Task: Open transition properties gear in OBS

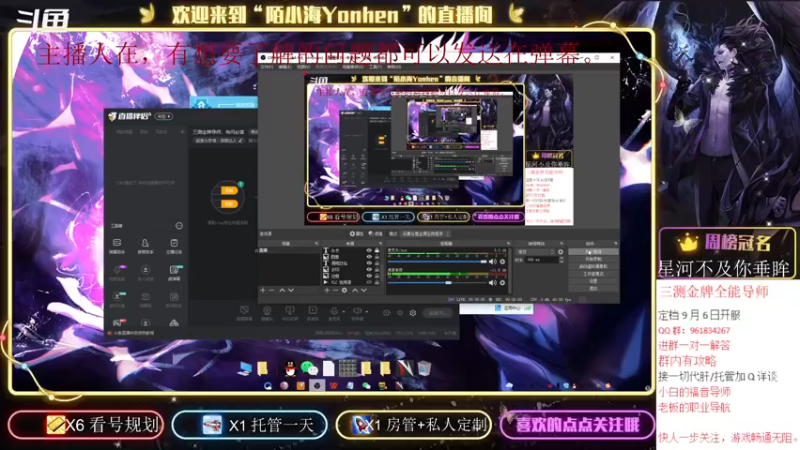Action: (560, 252)
